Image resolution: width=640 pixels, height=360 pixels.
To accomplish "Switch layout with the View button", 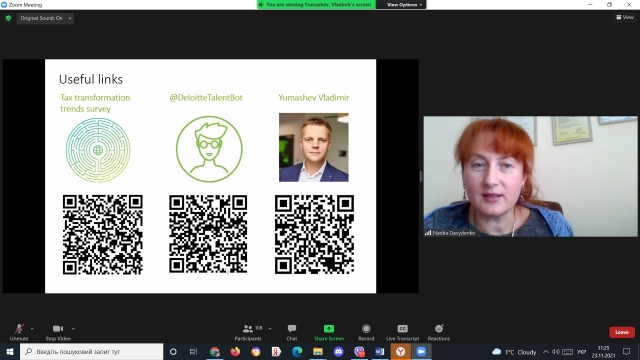I will tap(625, 17).
